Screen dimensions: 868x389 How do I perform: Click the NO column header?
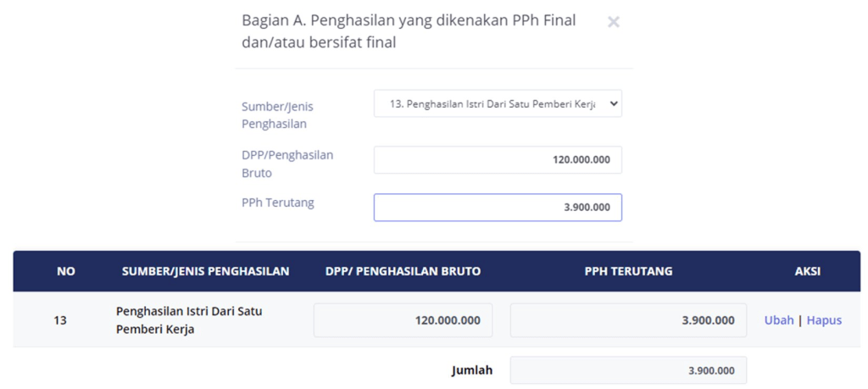point(66,271)
